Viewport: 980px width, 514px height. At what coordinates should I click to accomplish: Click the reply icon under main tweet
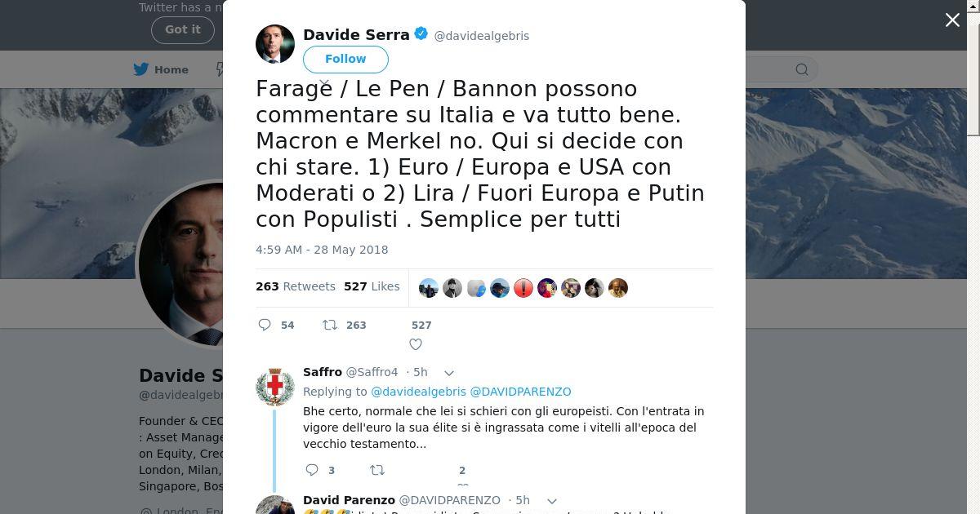tap(265, 325)
